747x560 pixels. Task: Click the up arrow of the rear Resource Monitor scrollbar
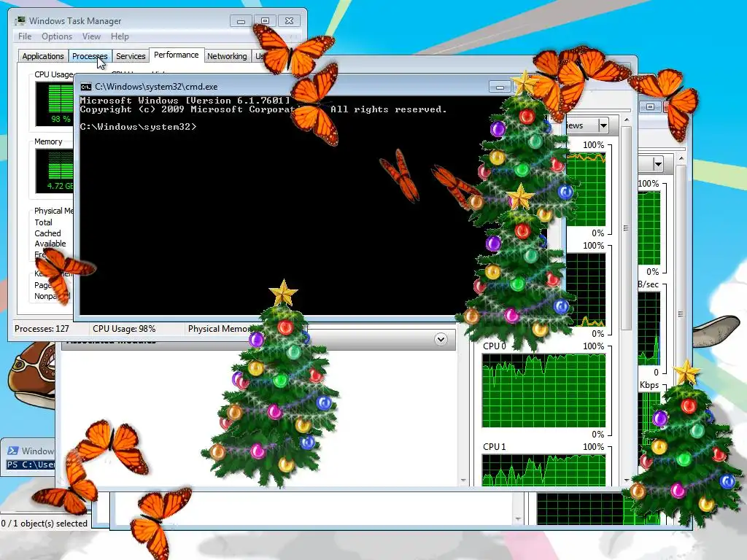tap(681, 158)
